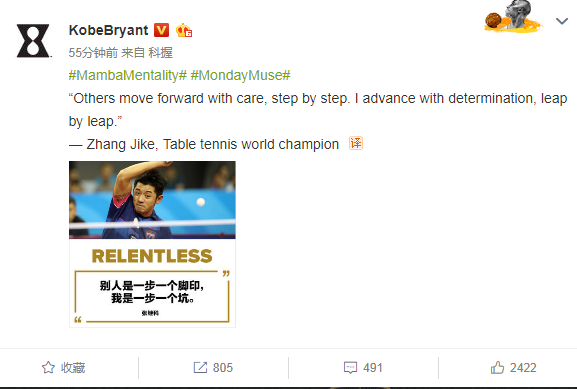
Task: Click the 805 repost count
Action: (x=223, y=367)
